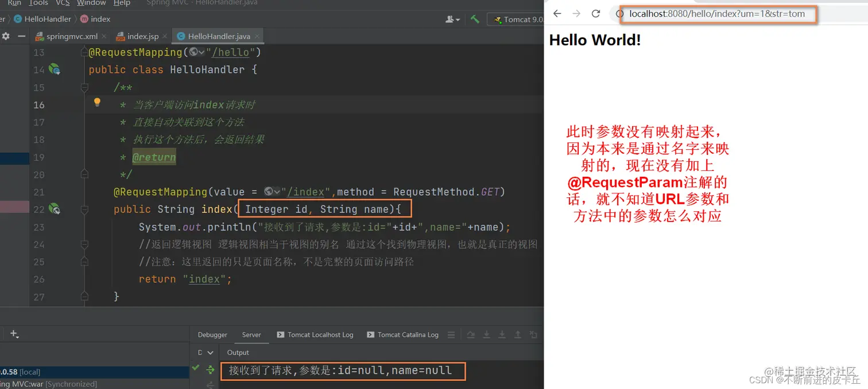
Task: Switch to the Server tab
Action: 251,334
